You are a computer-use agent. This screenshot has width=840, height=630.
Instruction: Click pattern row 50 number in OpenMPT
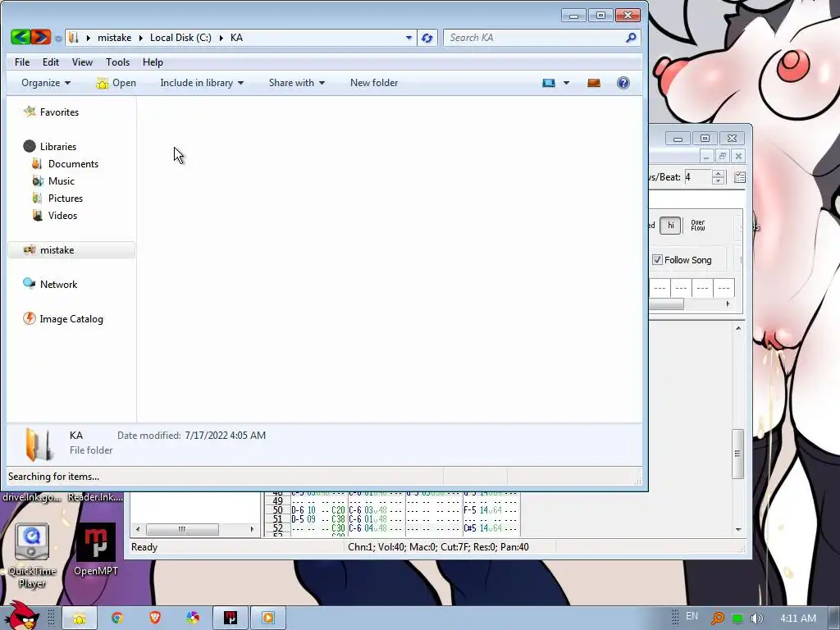277,510
